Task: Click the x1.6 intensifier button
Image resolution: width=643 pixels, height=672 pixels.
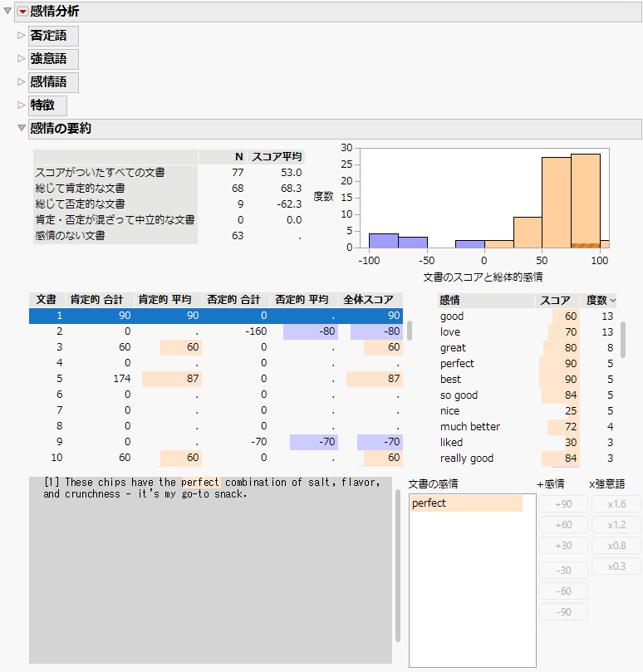Action: tap(616, 504)
